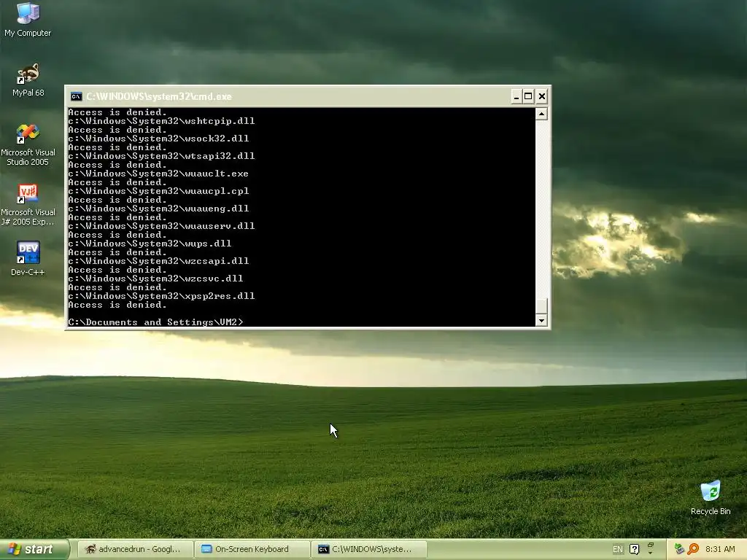Image resolution: width=747 pixels, height=560 pixels.
Task: Click the cmd.exe title bar text
Action: (158, 97)
